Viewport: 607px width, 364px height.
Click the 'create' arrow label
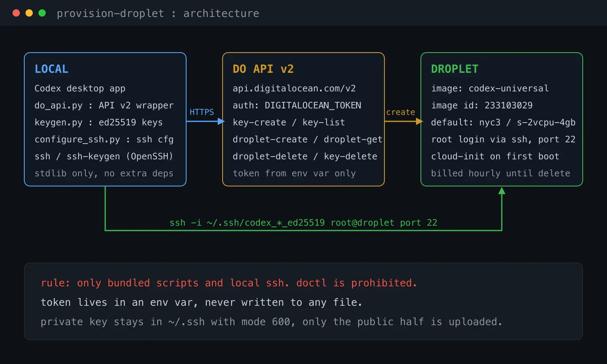tap(401, 112)
